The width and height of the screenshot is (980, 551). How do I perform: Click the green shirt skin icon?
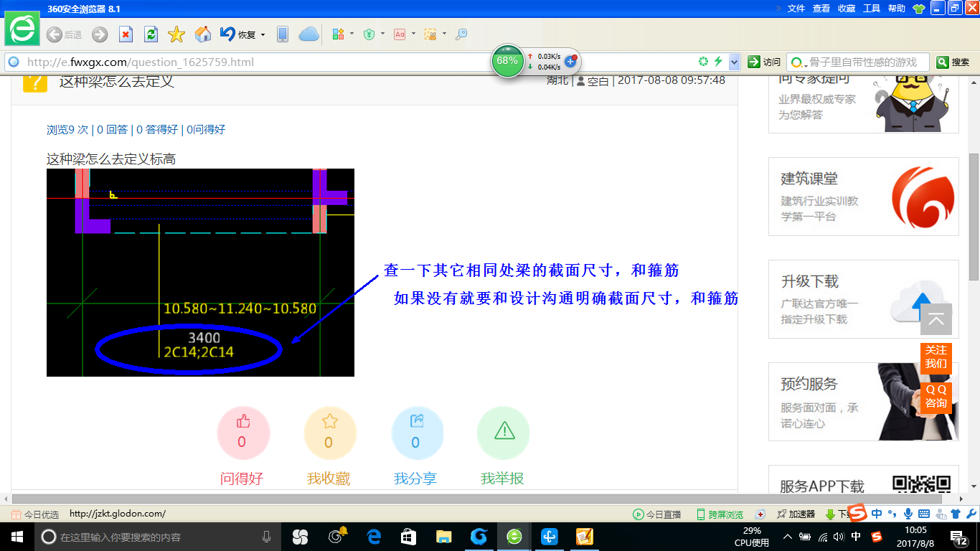[x=919, y=9]
